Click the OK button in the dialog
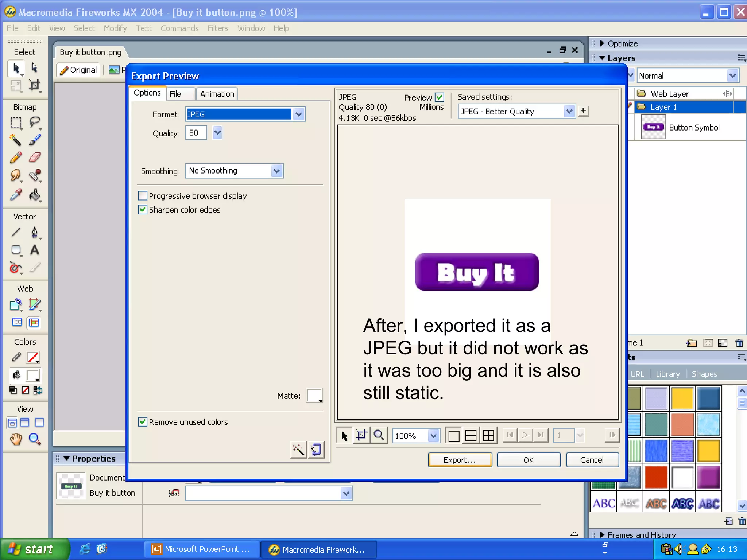Image resolution: width=747 pixels, height=560 pixels. click(529, 460)
